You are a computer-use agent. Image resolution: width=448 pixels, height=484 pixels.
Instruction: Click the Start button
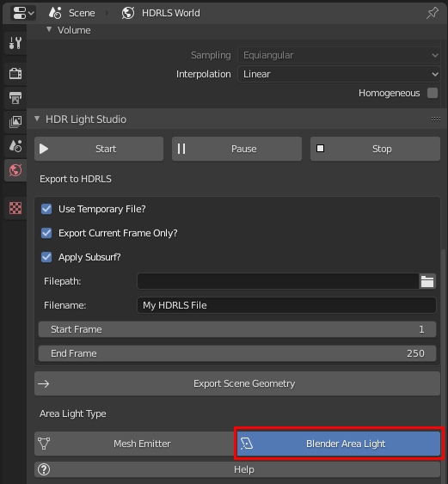[x=99, y=149]
